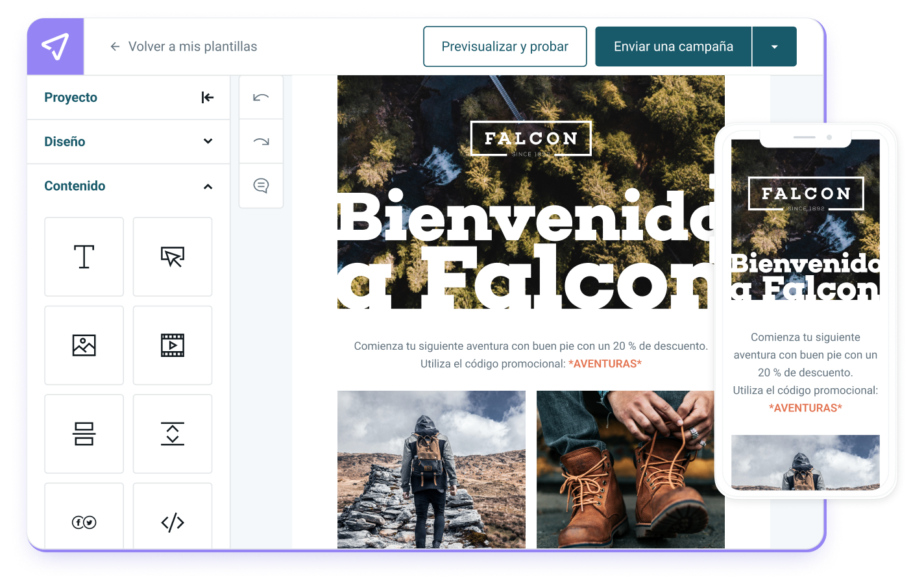Click the *AVENTURAS* promo code text

tap(605, 363)
